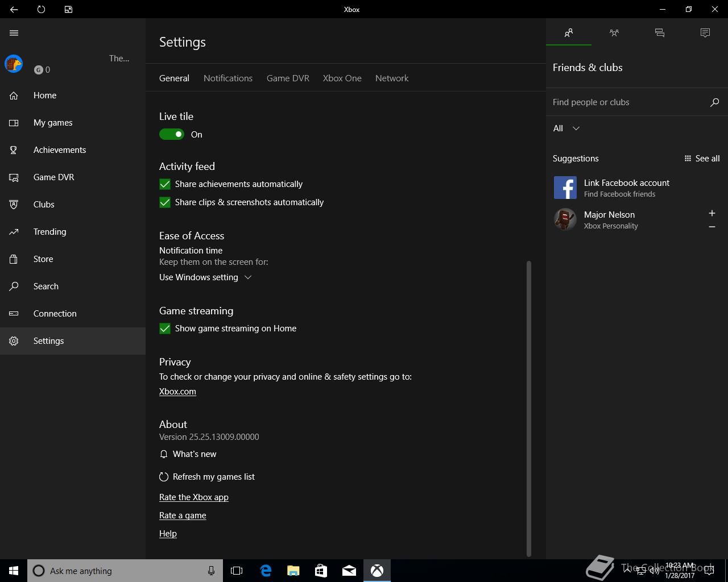The height and width of the screenshot is (582, 728).
Task: Click the Store bag icon in sidebar
Action: pos(14,259)
